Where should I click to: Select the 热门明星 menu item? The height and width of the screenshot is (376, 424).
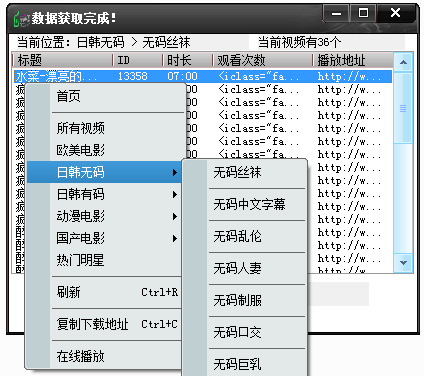coord(104,260)
